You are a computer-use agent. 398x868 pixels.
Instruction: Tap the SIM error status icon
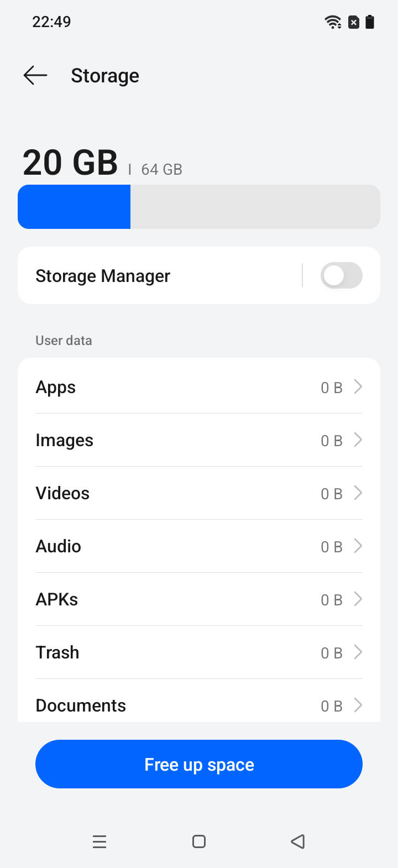point(354,22)
